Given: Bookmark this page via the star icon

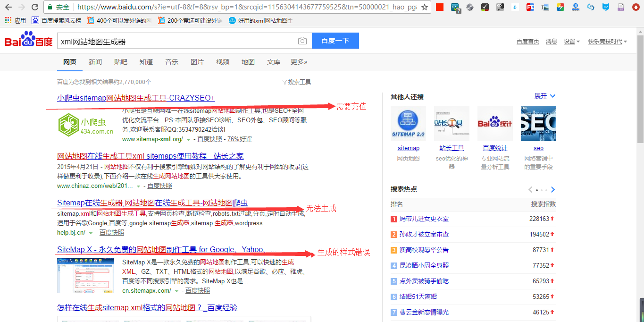Looking at the screenshot, I should pyautogui.click(x=424, y=7).
